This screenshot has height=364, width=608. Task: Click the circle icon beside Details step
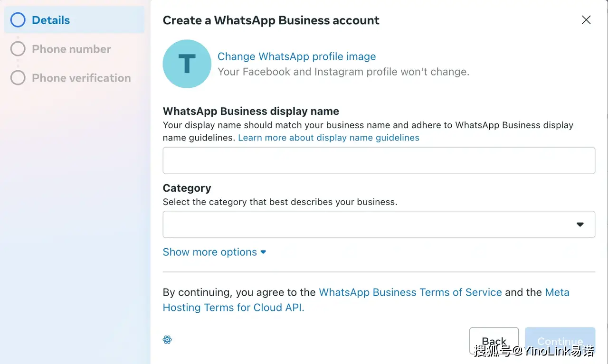tap(18, 20)
